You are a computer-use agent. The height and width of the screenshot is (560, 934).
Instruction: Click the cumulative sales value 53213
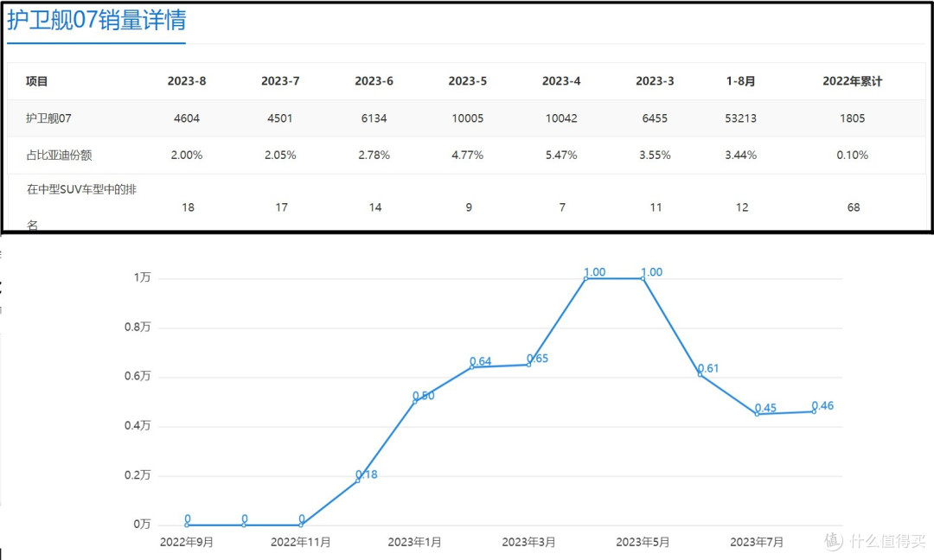pos(740,118)
